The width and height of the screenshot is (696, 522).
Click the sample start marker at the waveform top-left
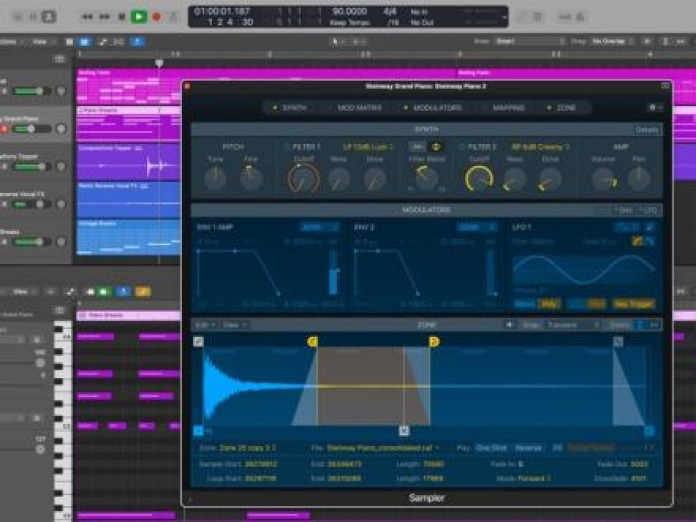pos(198,341)
